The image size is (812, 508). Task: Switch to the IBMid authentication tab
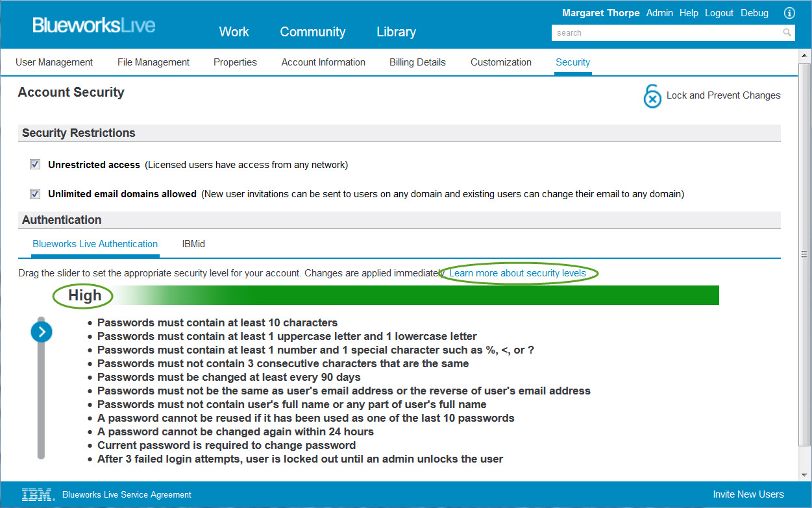(193, 244)
